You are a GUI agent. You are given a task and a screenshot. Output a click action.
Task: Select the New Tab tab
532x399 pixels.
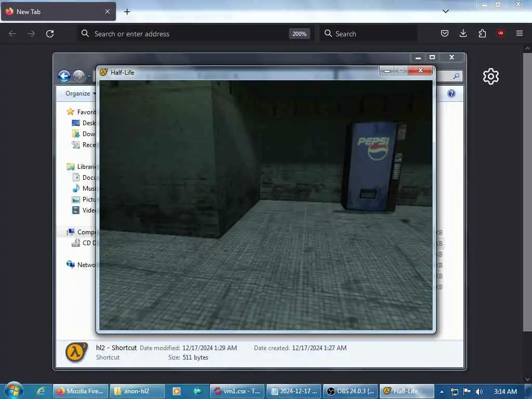(x=58, y=11)
